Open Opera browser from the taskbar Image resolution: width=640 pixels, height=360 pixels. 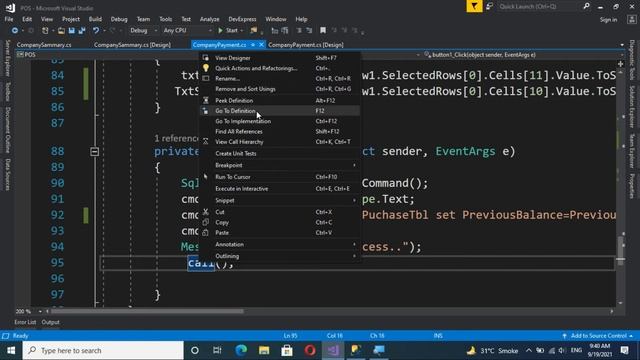310,350
